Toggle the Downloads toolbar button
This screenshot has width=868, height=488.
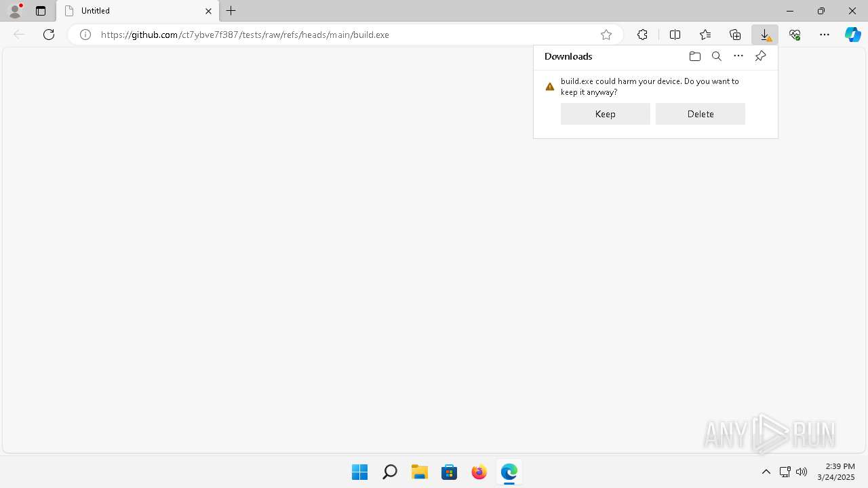pyautogui.click(x=765, y=35)
